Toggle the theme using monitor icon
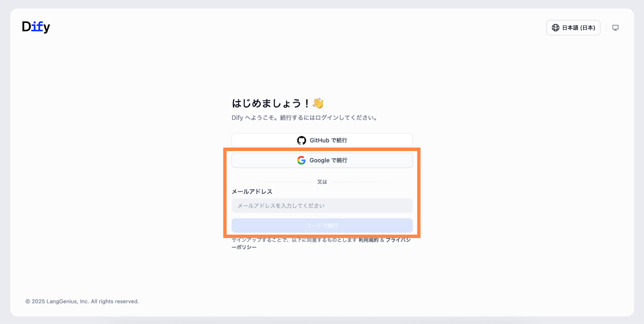 [615, 28]
